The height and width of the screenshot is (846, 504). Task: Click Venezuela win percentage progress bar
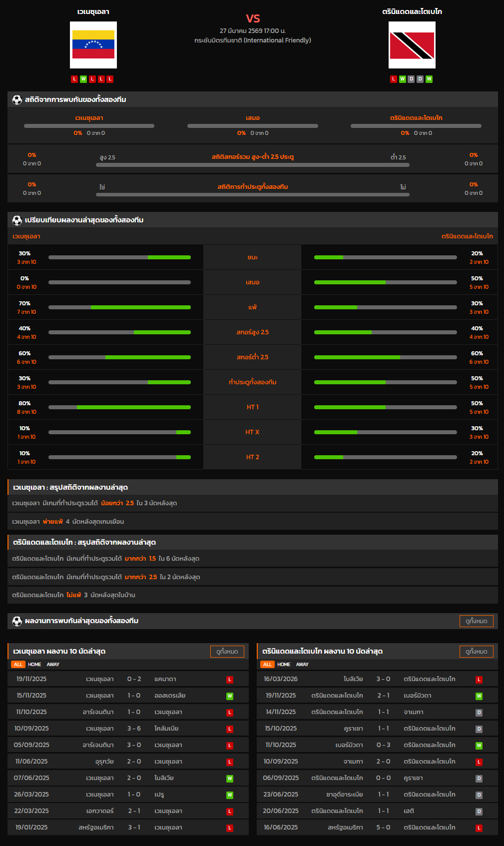(x=119, y=257)
